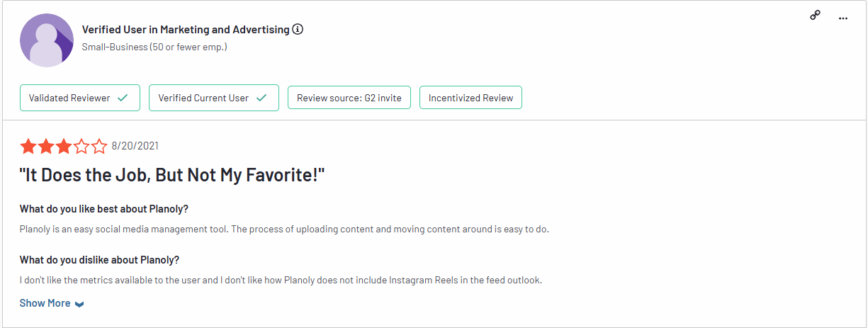Click Verified User in Marketing and Advertising
The image size is (868, 328).
click(x=186, y=30)
